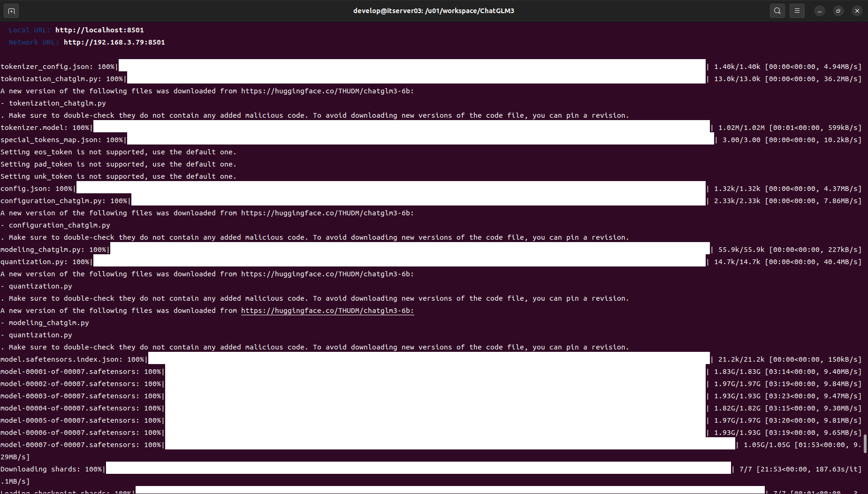Click the tokenizer_config.json progress bar
Image resolution: width=868 pixels, height=494 pixels.
(x=412, y=66)
